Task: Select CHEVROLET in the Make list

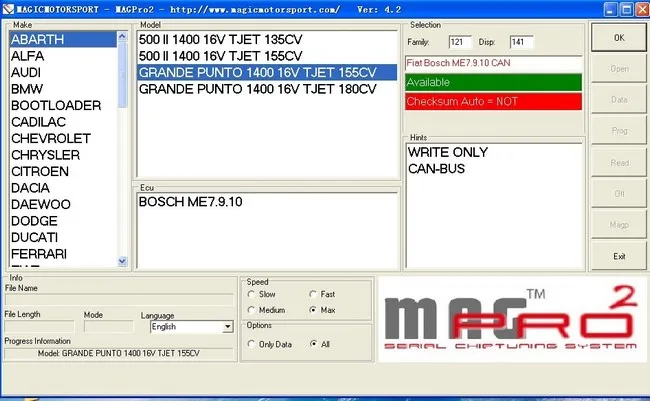Action: click(63, 138)
